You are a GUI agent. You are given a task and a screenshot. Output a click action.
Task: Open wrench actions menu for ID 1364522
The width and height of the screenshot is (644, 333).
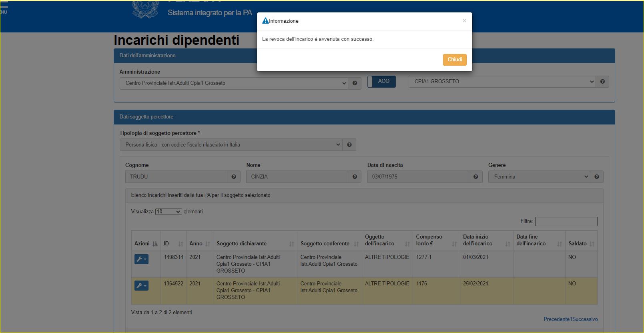141,286
